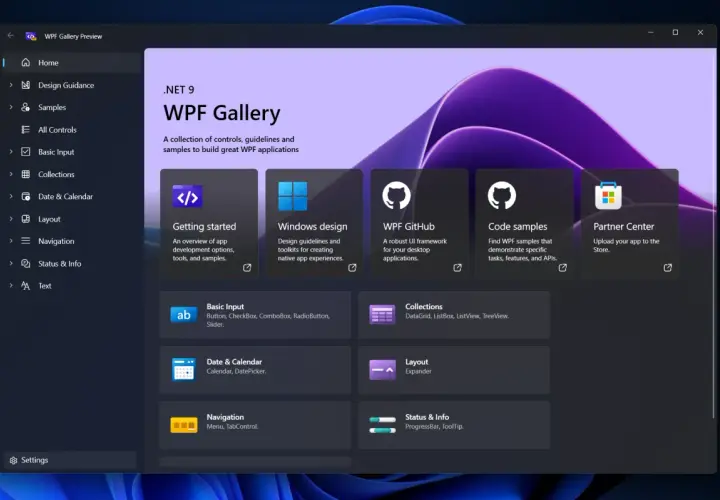Expand the Date & Calendar chevron
Screen dimensions: 720x500
click(11, 197)
